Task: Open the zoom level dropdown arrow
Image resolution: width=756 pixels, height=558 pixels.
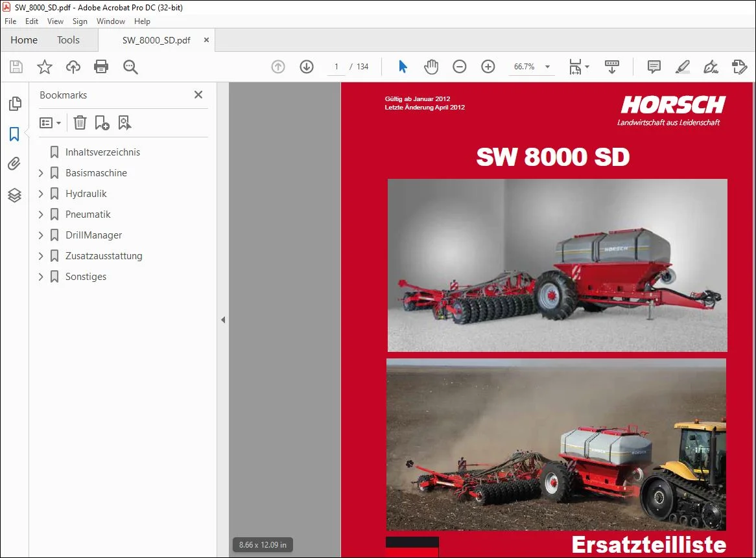Action: (547, 67)
